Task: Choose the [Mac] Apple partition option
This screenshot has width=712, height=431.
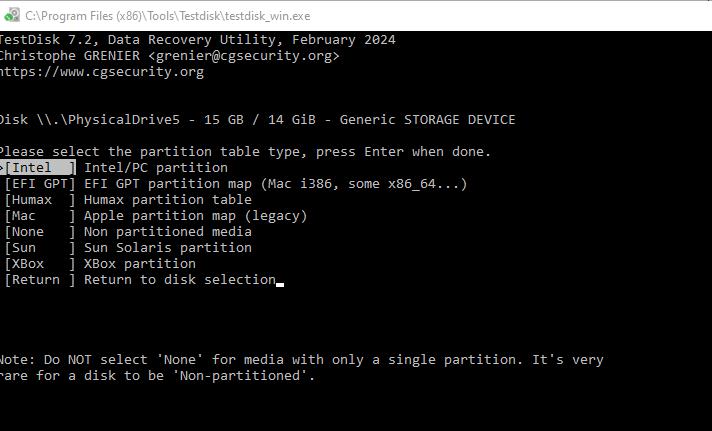Action: 40,216
